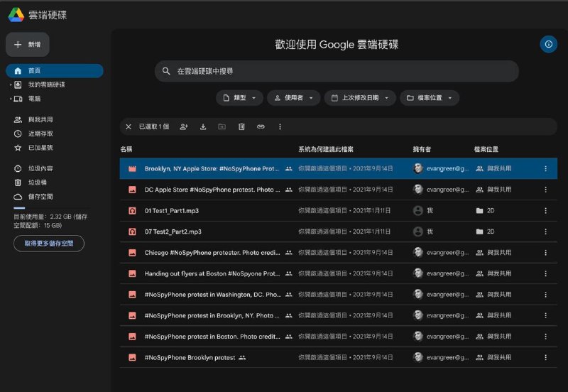
Task: Click the storage usage progress bar
Action: (50, 208)
